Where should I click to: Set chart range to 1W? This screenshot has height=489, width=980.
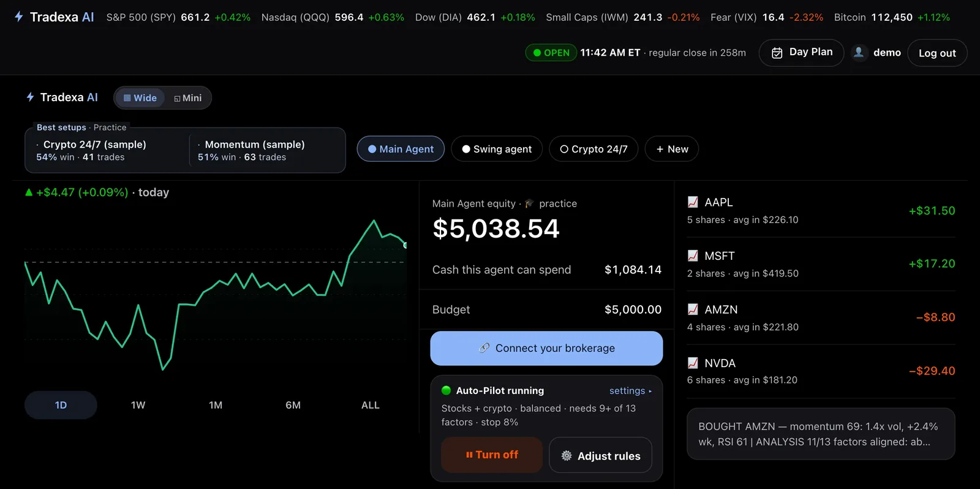pyautogui.click(x=138, y=405)
